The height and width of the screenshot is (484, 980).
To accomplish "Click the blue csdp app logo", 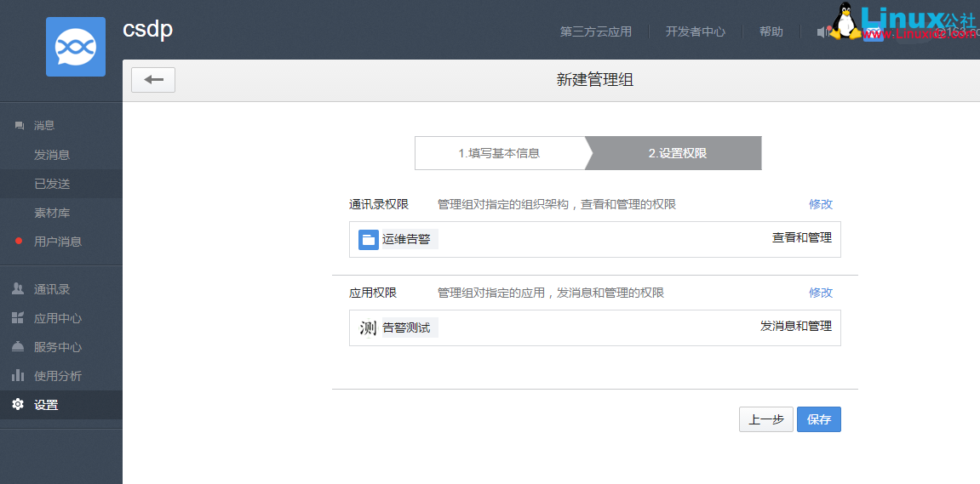I will (x=76, y=47).
